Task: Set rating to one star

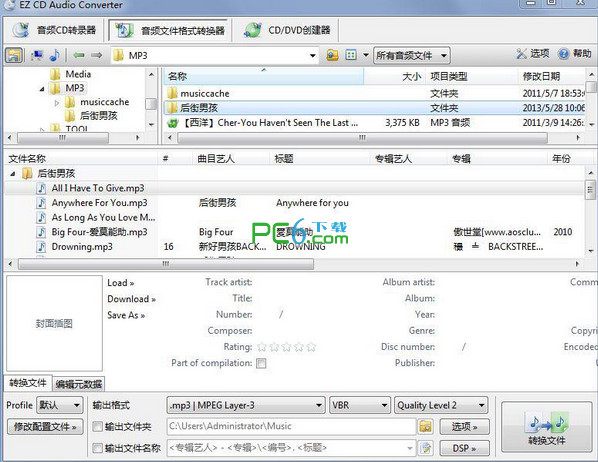Action: (262, 347)
